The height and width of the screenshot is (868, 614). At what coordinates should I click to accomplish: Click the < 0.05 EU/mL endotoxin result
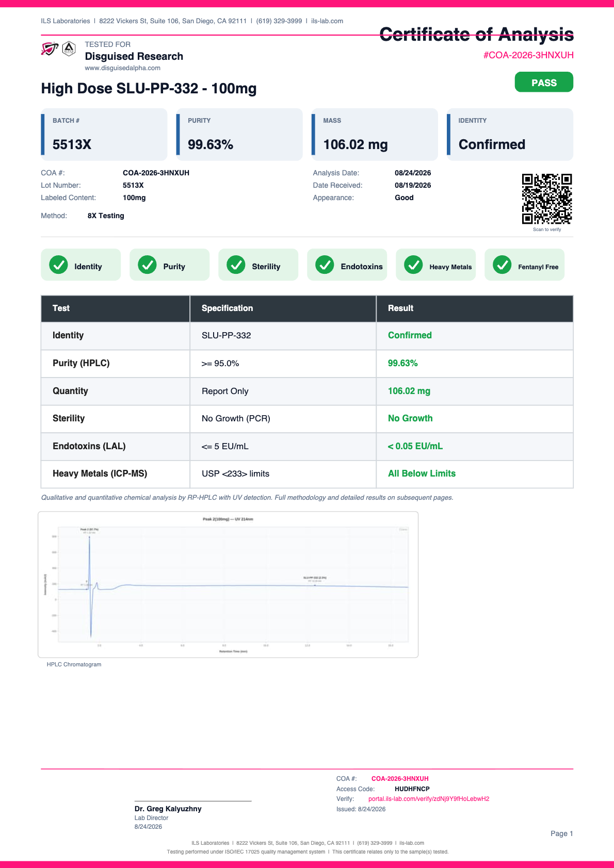coord(415,446)
